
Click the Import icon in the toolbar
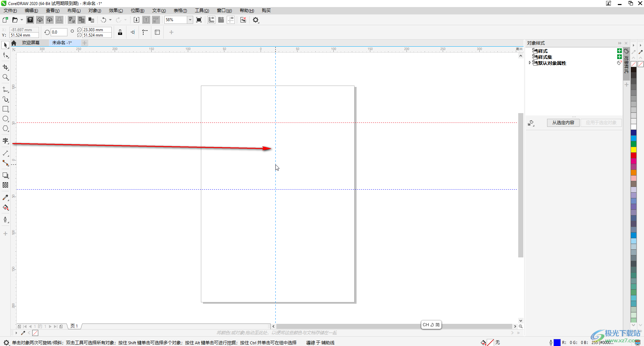coord(136,20)
